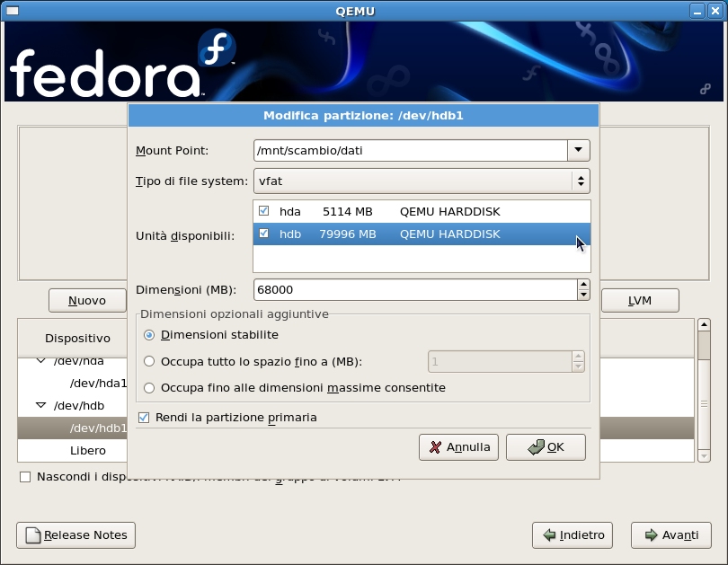Open the Tipo di file system combo box

tap(422, 181)
